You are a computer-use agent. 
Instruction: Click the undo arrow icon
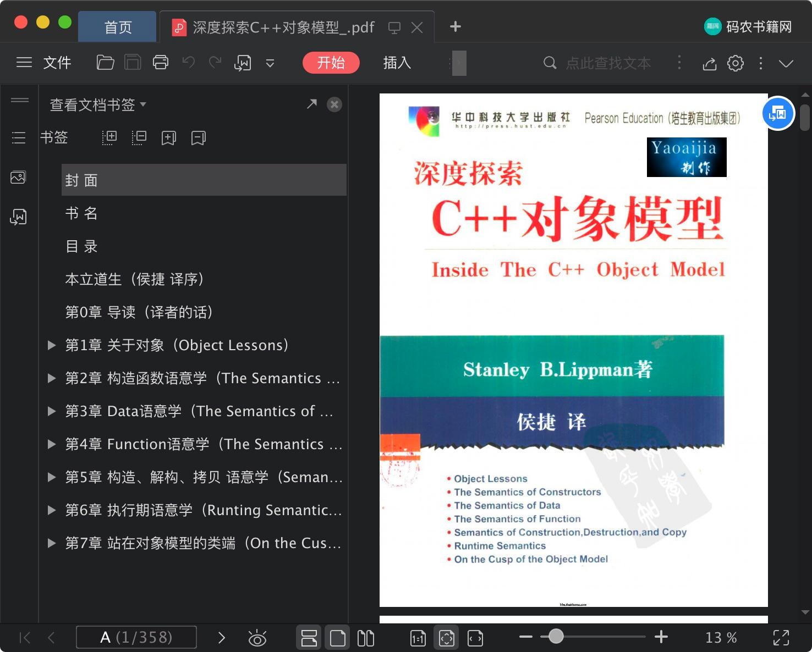[x=189, y=62]
